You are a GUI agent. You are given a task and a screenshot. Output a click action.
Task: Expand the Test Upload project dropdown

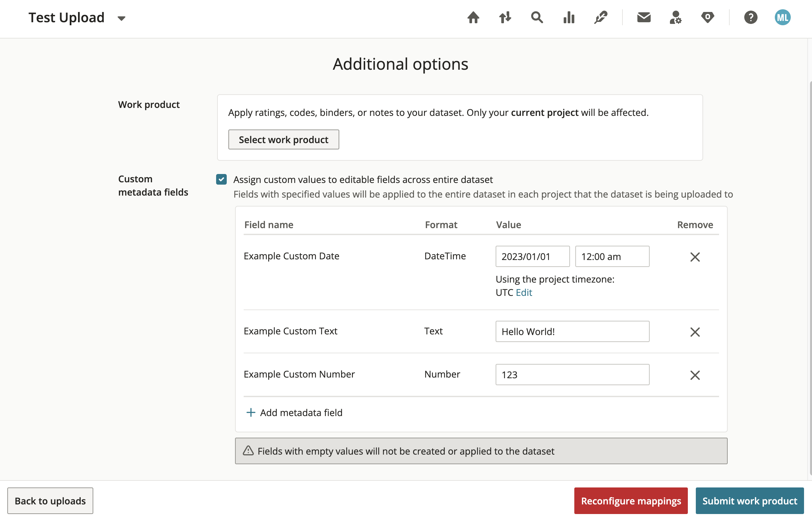click(x=122, y=18)
